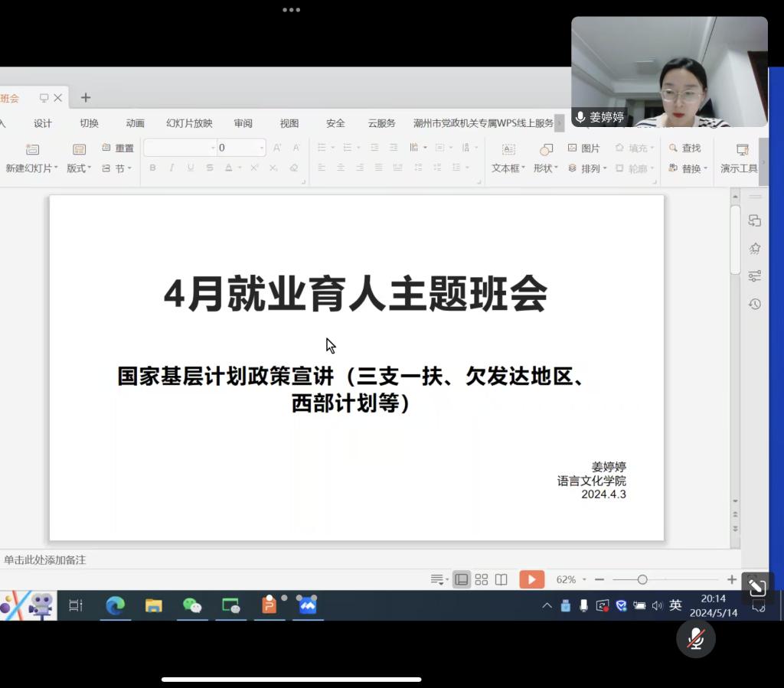Viewport: 784px width, 688px height.
Task: Expand the 形状 (Shapes) dropdown
Action: 546,168
